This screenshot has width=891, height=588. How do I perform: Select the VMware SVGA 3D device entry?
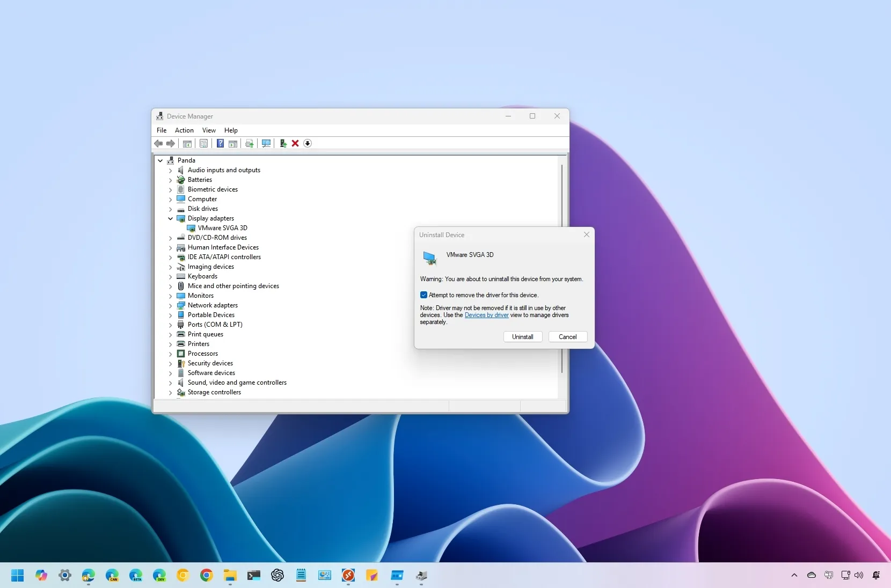tap(222, 227)
